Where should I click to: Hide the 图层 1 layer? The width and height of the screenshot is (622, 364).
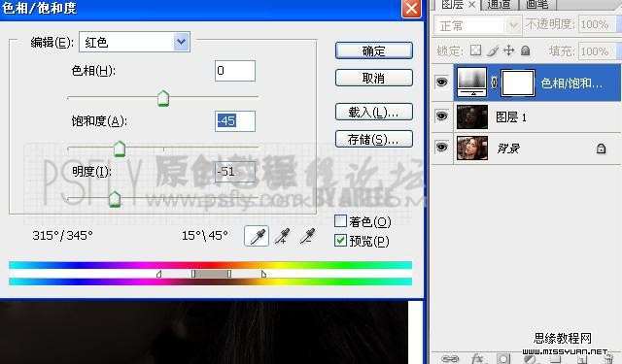tap(441, 116)
